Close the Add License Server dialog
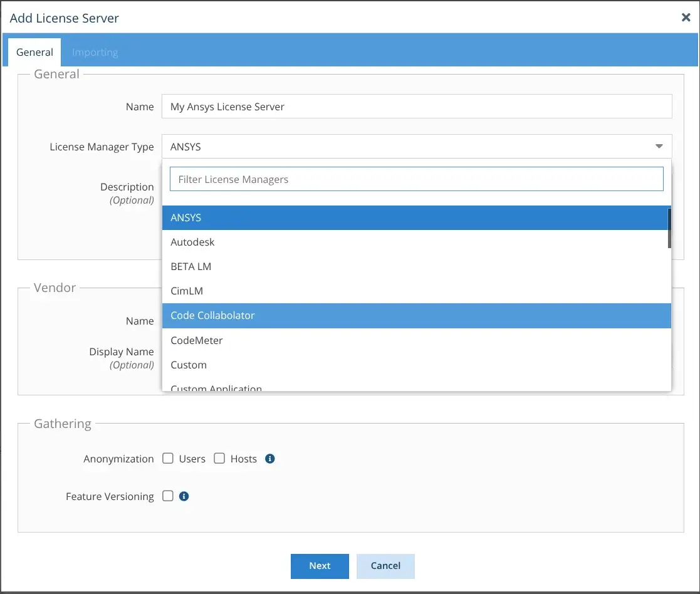The width and height of the screenshot is (700, 594). [x=686, y=18]
